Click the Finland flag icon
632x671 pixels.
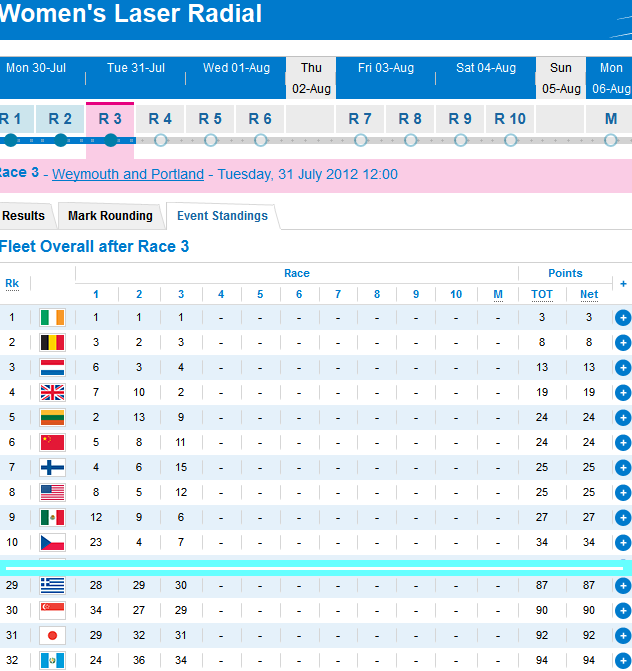tap(52, 467)
